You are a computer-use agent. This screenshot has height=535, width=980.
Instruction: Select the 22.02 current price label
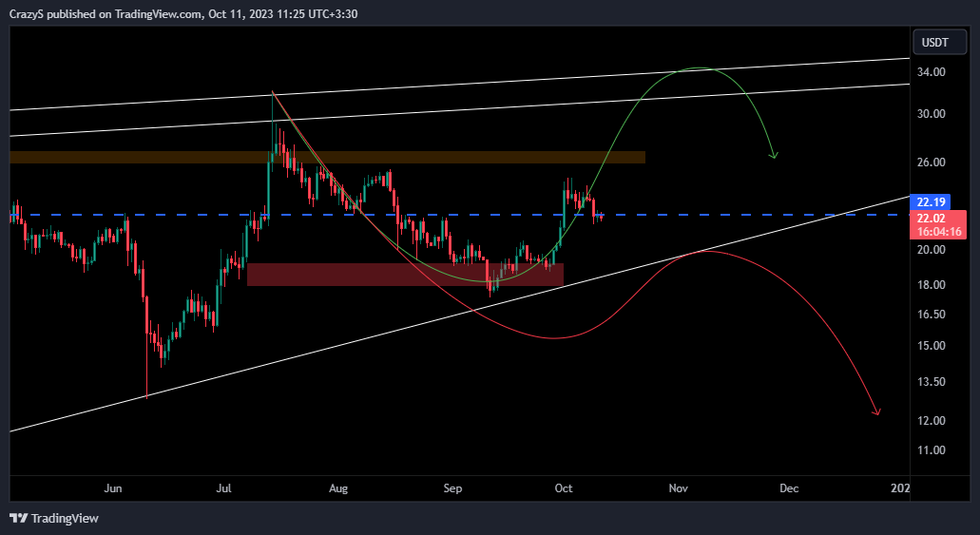(939, 224)
